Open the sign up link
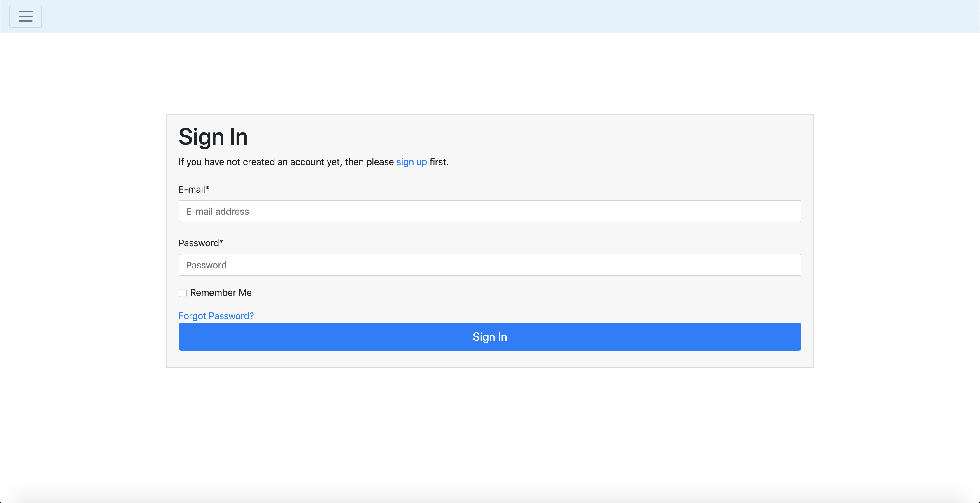This screenshot has width=980, height=503. click(x=412, y=162)
